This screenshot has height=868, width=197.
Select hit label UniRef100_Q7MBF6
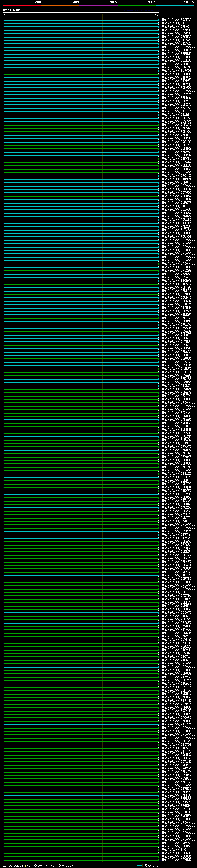[176, 135]
